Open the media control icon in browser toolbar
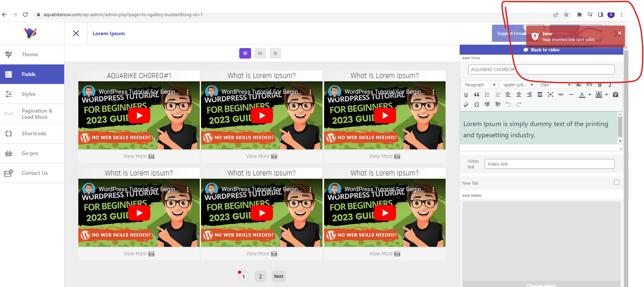The width and height of the screenshot is (644, 287). (x=590, y=14)
